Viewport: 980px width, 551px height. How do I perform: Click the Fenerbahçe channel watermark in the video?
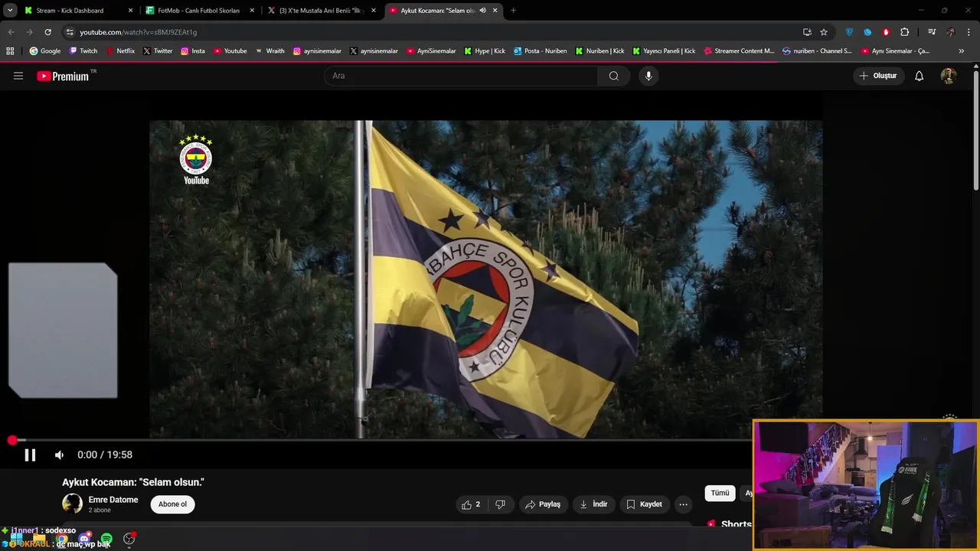(196, 159)
